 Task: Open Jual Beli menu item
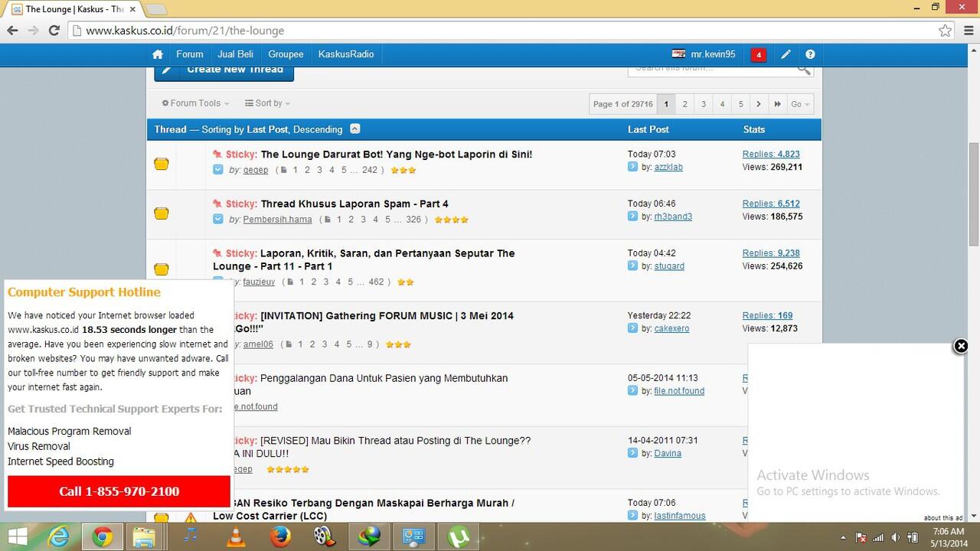pos(235,54)
